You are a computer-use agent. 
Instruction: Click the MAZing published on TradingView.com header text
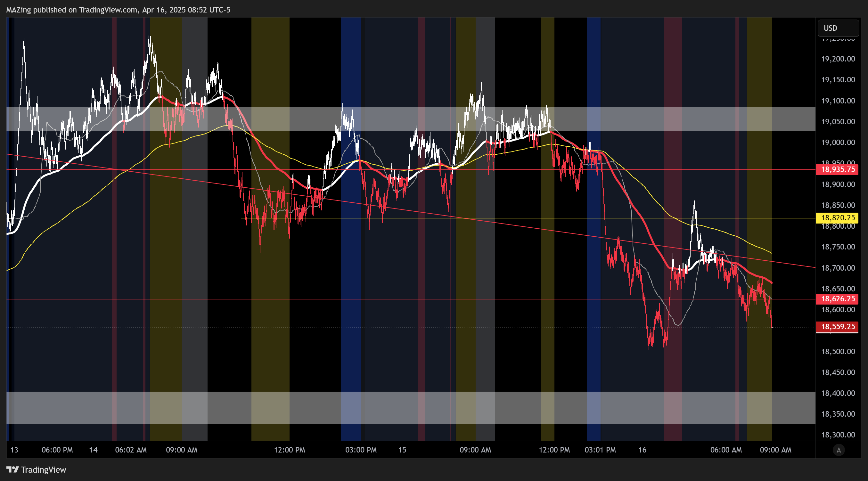(118, 10)
